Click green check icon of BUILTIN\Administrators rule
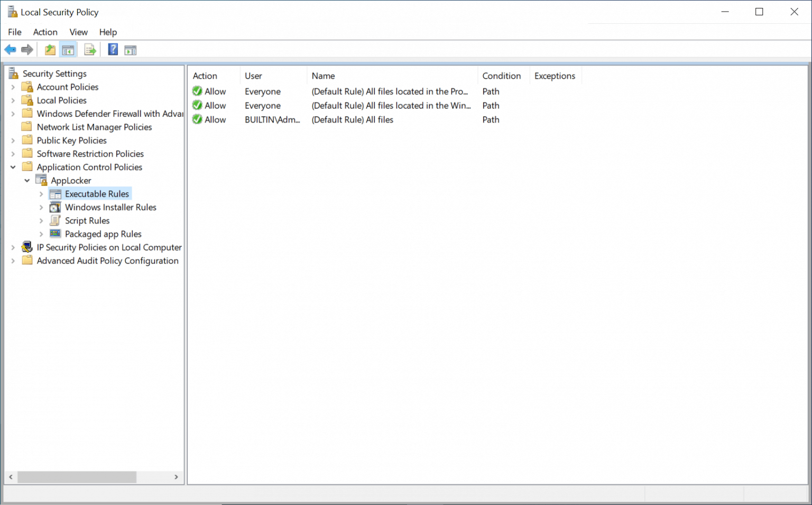 (x=197, y=119)
